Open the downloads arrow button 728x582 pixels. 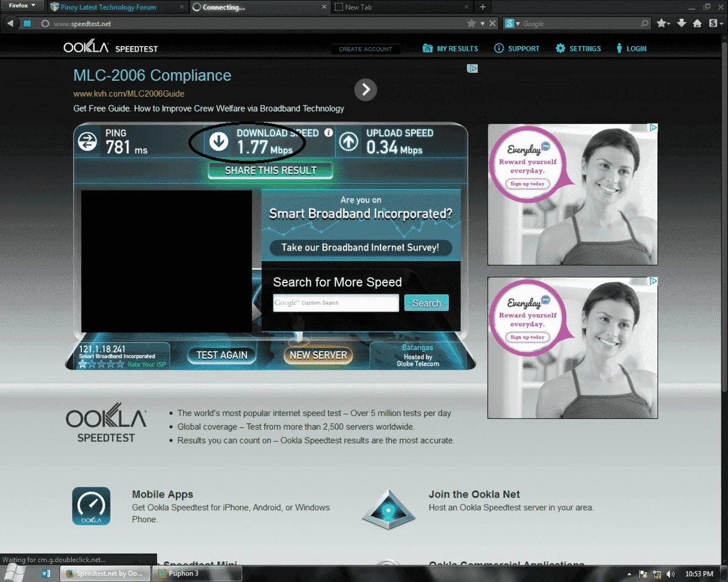click(x=681, y=24)
